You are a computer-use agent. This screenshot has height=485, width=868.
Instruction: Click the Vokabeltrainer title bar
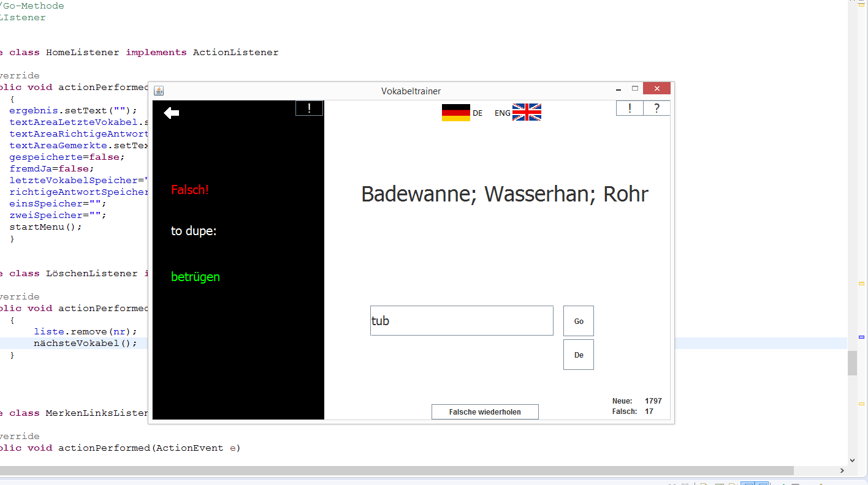point(411,91)
